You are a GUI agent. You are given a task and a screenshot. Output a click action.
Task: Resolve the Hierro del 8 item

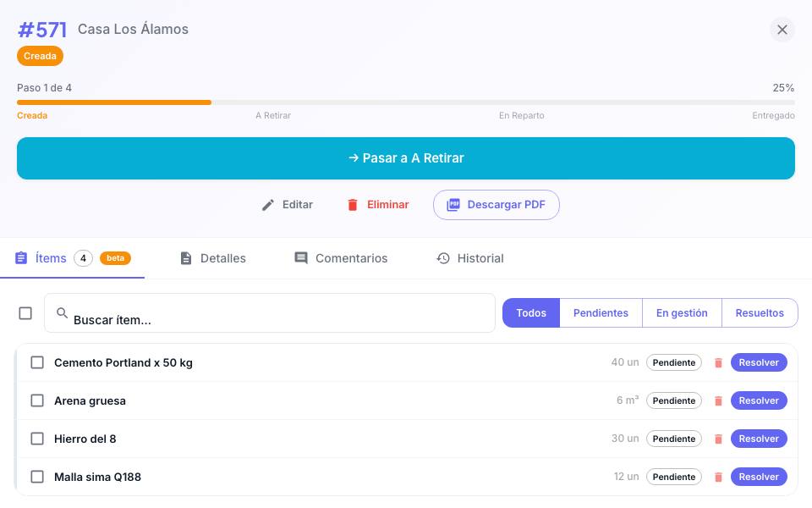759,439
